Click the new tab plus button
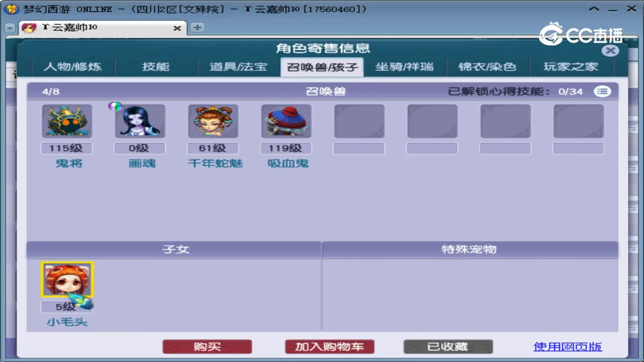Image resolution: width=644 pixels, height=362 pixels. pyautogui.click(x=197, y=28)
